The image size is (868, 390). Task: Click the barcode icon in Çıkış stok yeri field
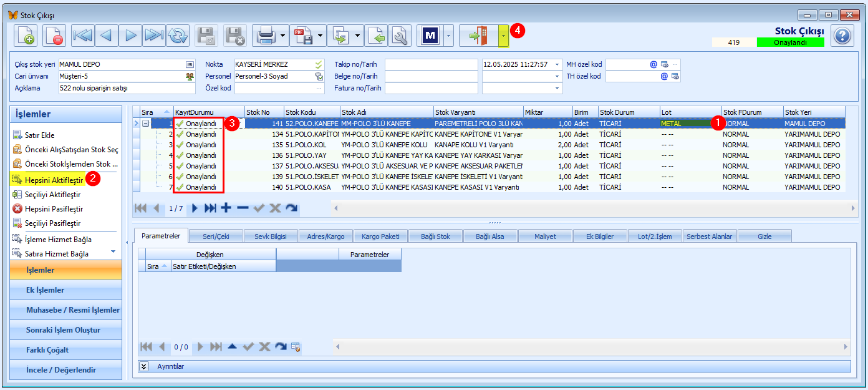pos(190,64)
